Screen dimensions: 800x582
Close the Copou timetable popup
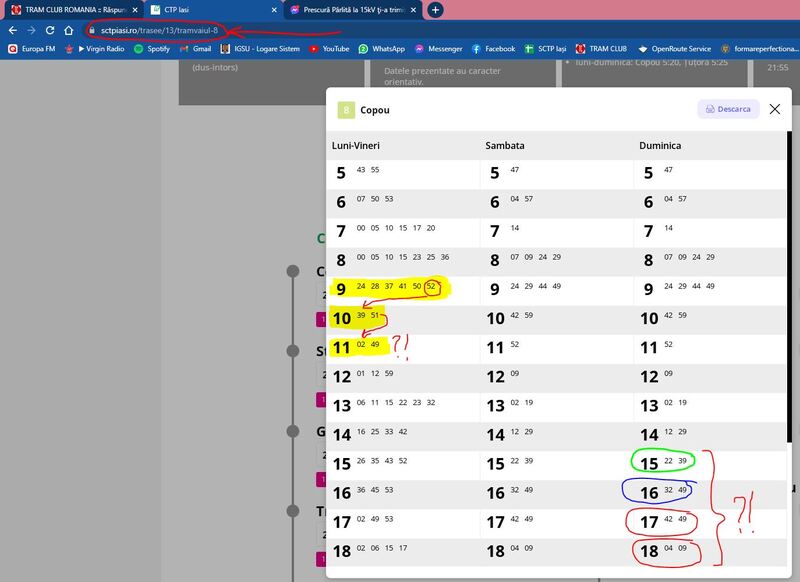[774, 109]
